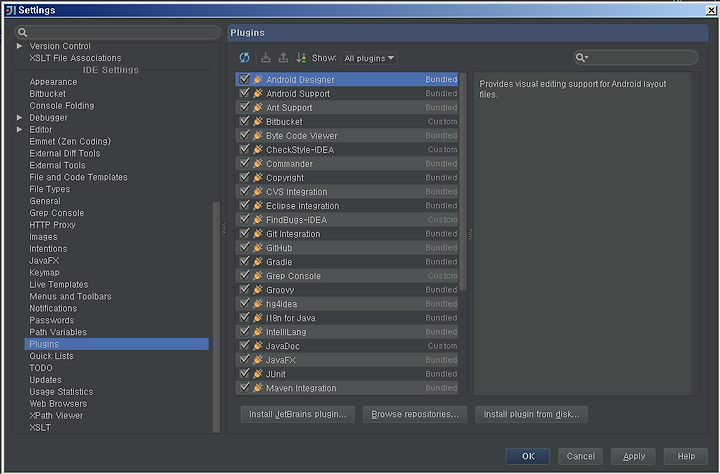Image resolution: width=720 pixels, height=474 pixels.
Task: Click the Commander plugin plug icon
Action: click(258, 164)
